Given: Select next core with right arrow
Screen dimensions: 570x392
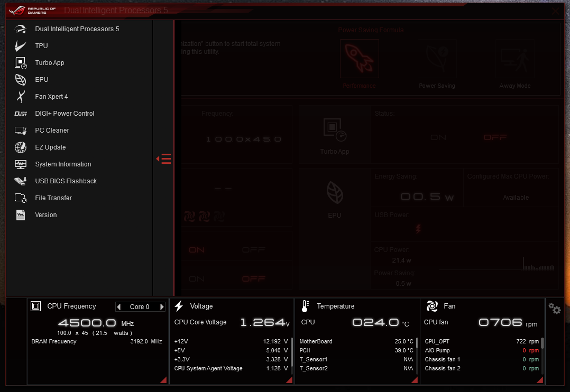Looking at the screenshot, I should tap(162, 307).
